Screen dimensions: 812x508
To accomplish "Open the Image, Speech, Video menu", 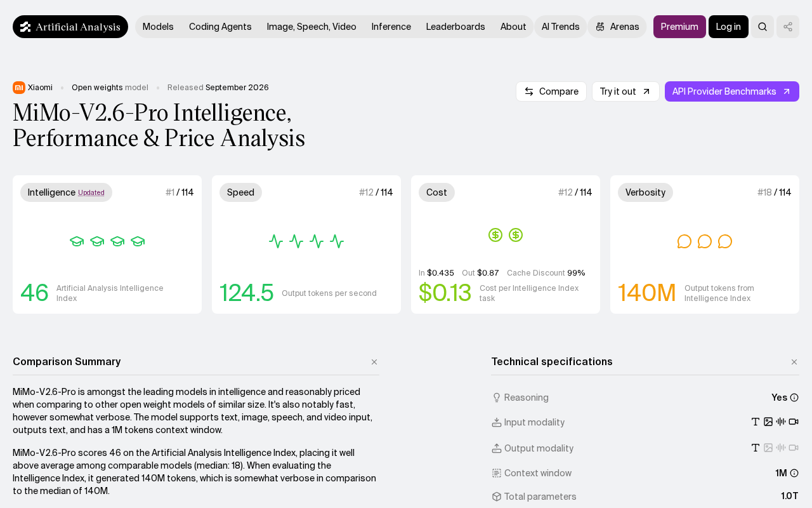I will tap(311, 27).
